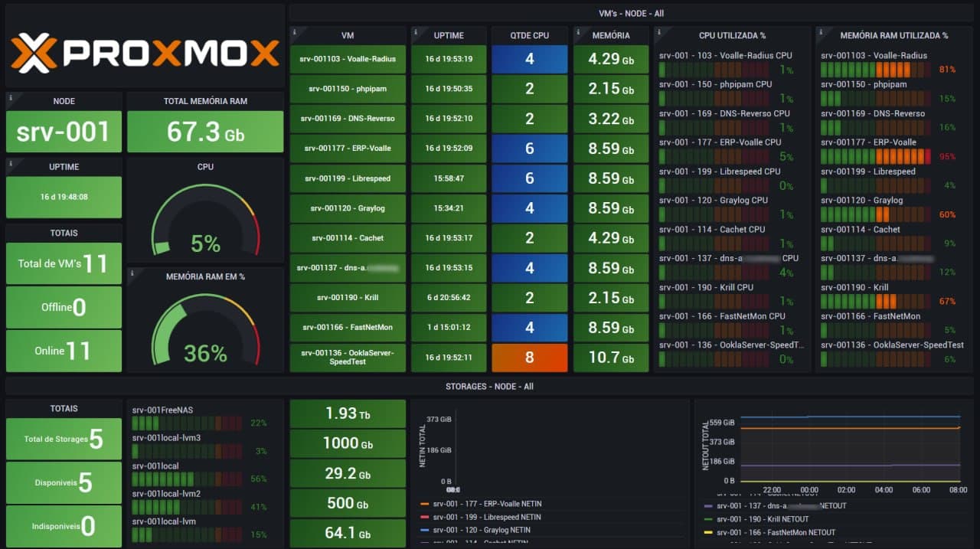Open info icon on VM column panel
Viewport: 980px width, 549px height.
tap(294, 31)
